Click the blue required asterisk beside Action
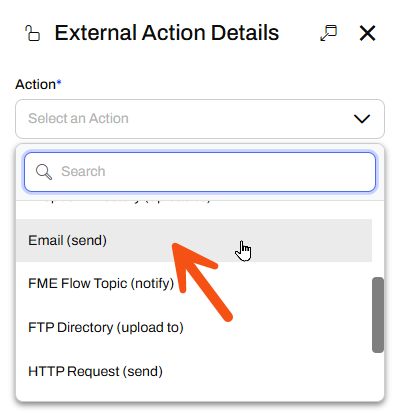The height and width of the screenshot is (416, 400). [x=59, y=82]
